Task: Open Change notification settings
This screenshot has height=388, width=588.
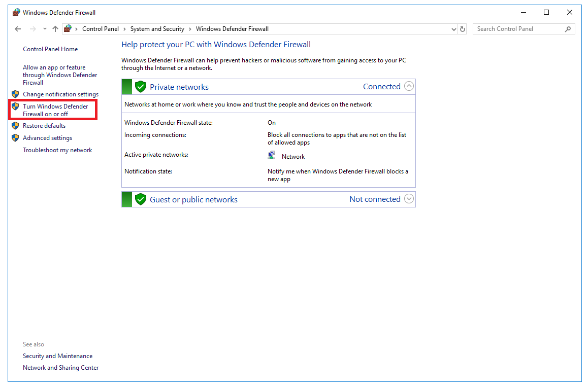Action: coord(61,94)
